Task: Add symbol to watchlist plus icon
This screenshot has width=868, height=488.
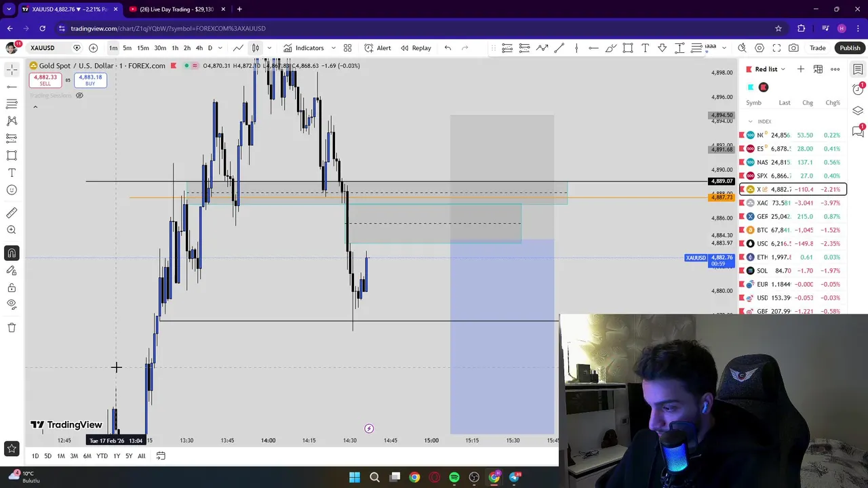Action: tap(801, 69)
